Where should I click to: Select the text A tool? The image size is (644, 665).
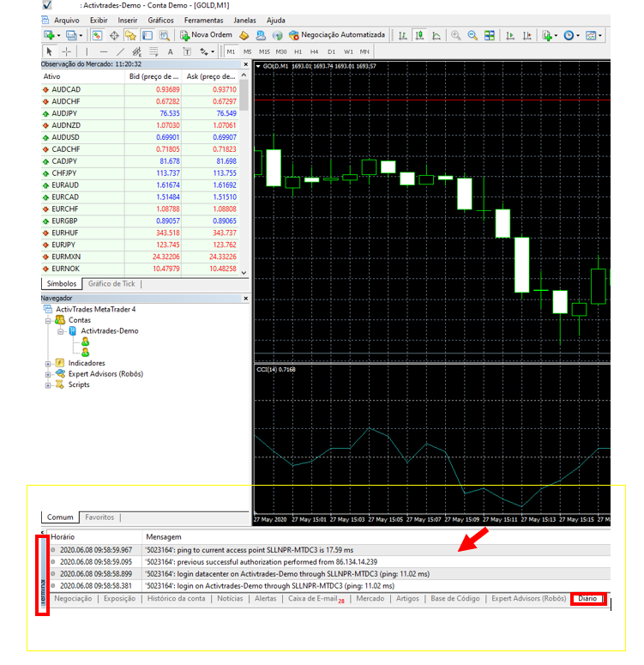[170, 51]
